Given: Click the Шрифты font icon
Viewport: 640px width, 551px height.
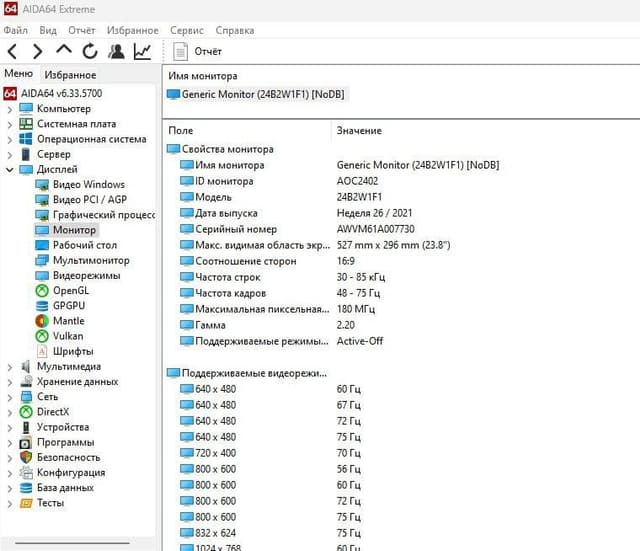Looking at the screenshot, I should pos(42,351).
